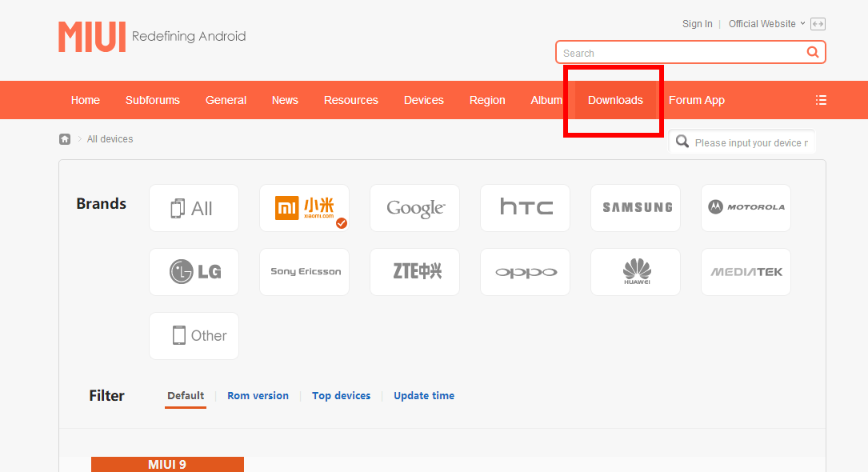Click the device search magnifier icon
The width and height of the screenshot is (868, 472).
pyautogui.click(x=682, y=142)
